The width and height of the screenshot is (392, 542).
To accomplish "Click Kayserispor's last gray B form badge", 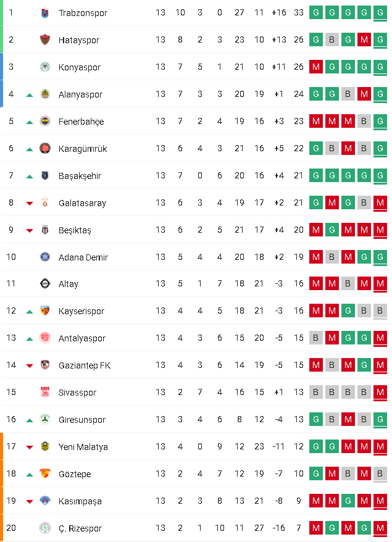I will coord(380,311).
